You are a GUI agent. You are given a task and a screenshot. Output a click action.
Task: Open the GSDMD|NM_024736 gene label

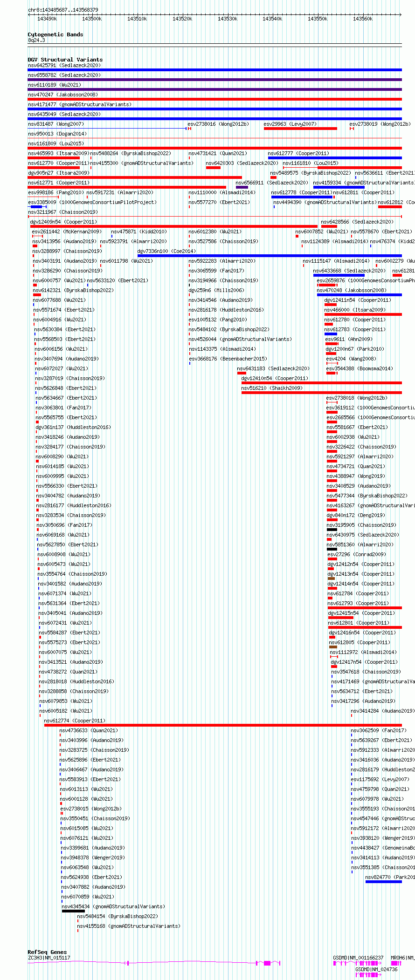(x=377, y=969)
